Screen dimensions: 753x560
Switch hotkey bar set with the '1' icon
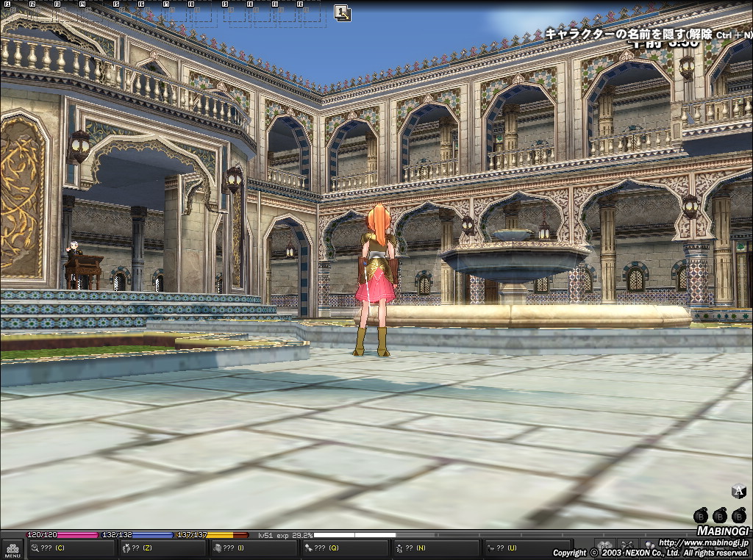[343, 13]
